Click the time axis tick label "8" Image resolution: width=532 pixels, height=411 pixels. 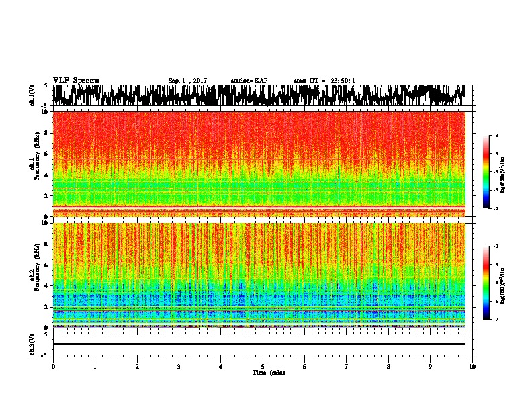tap(388, 367)
